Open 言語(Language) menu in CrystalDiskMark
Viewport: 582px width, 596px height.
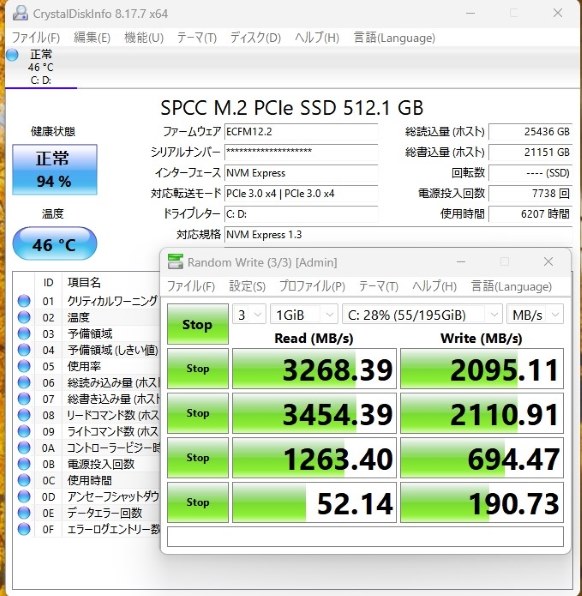click(x=511, y=286)
